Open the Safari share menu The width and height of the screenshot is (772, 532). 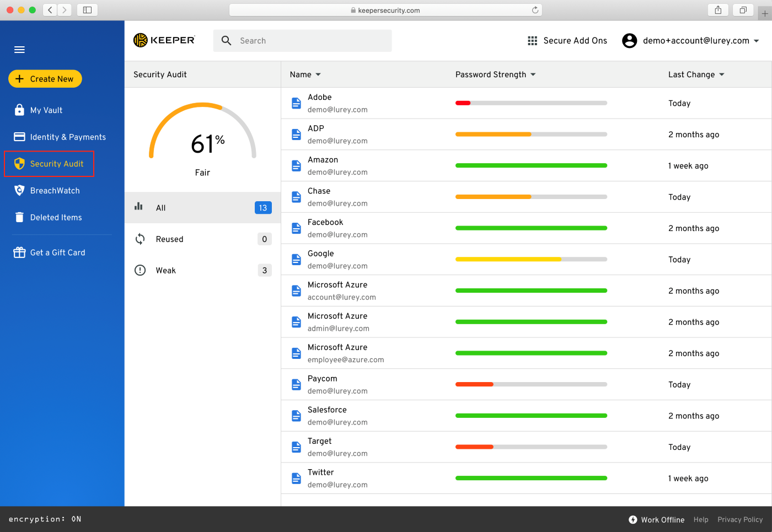click(x=718, y=10)
